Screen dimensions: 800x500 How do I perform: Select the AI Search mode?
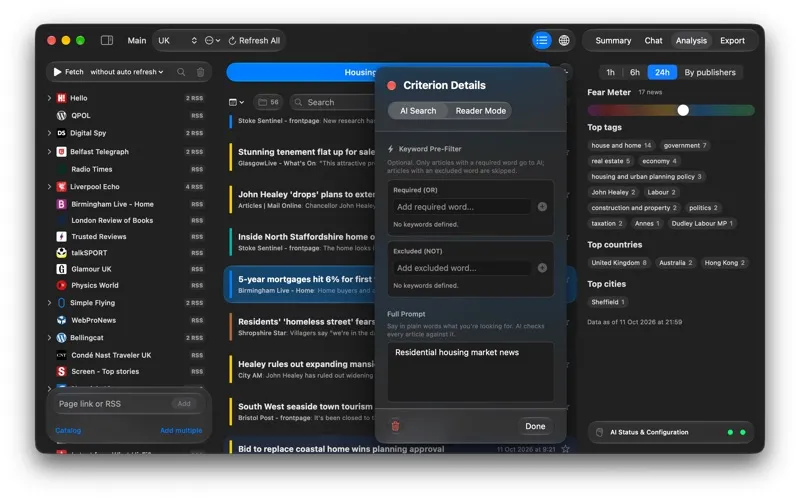[x=418, y=111]
